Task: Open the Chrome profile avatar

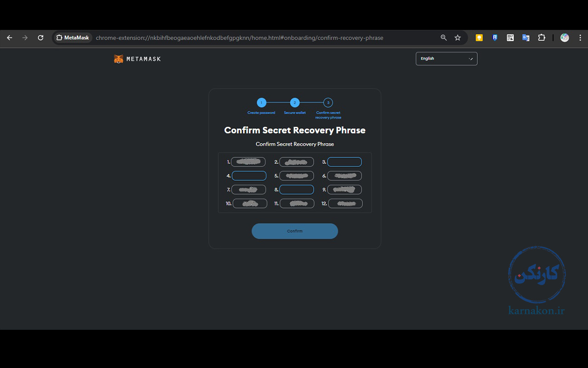Action: [x=565, y=38]
